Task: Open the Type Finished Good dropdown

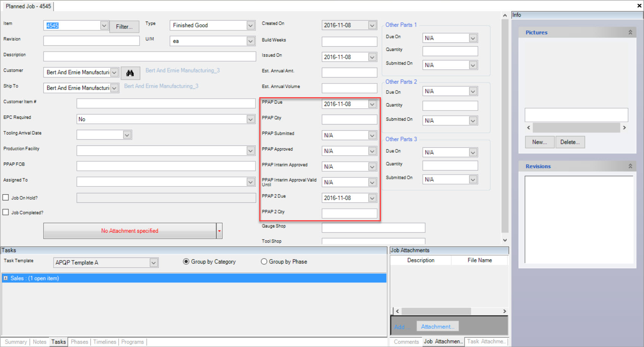Action: [x=251, y=25]
